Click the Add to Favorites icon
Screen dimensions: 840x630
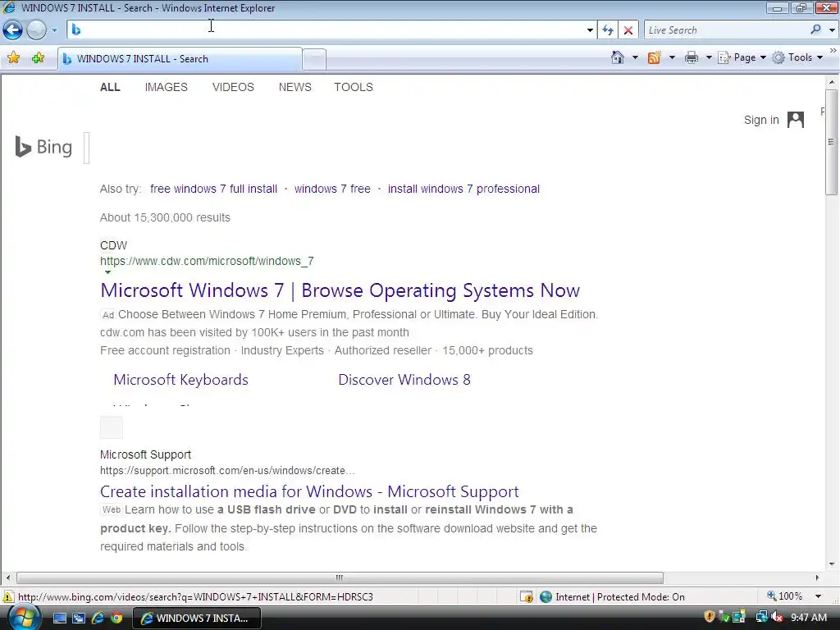point(38,57)
